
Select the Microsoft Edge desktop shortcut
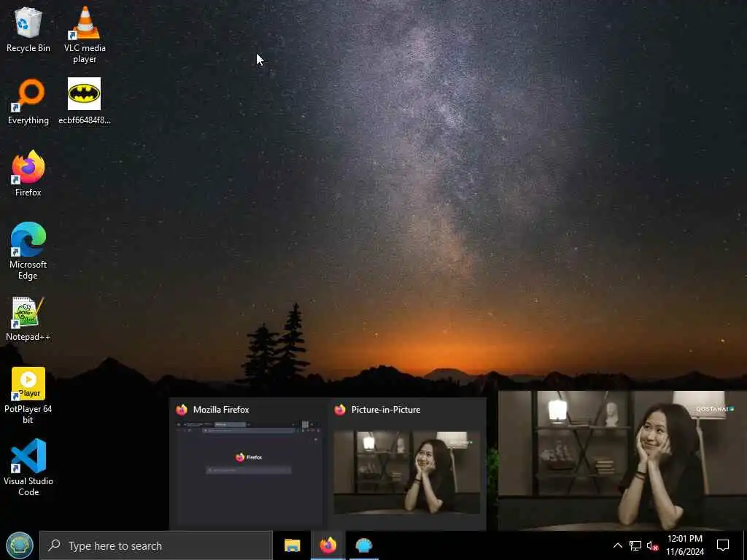tap(28, 251)
